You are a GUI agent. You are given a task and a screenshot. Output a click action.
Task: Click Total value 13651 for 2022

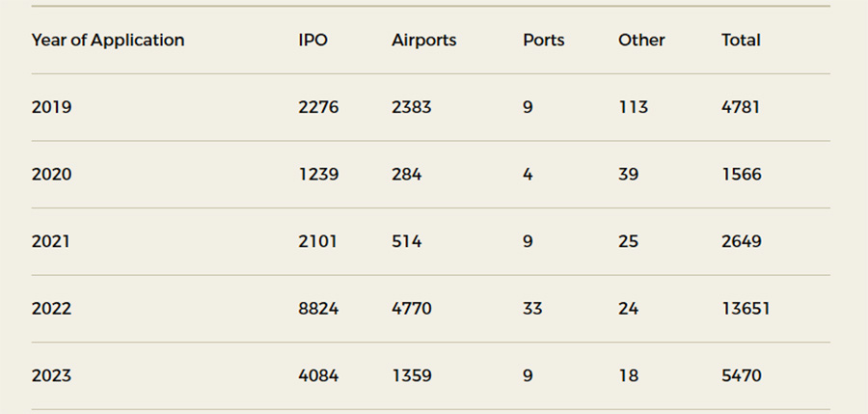pyautogui.click(x=746, y=309)
